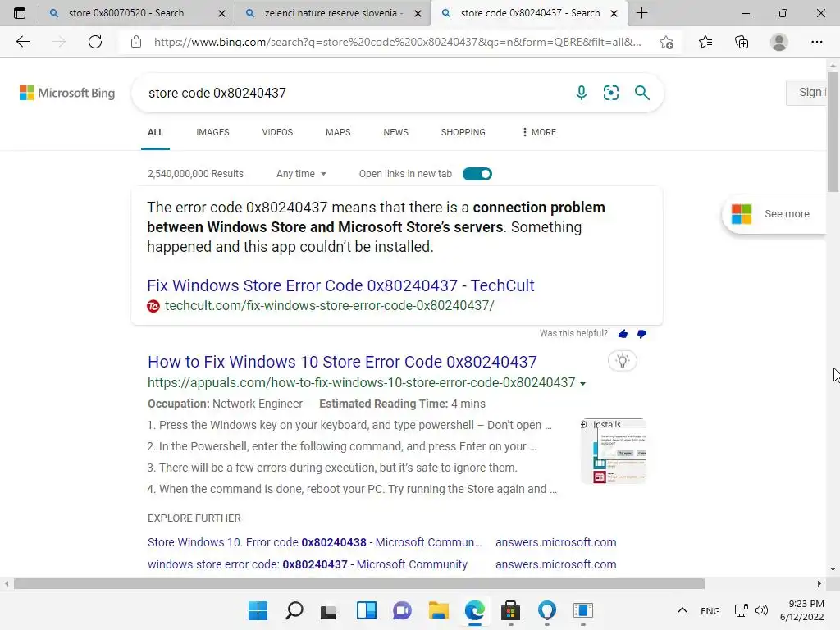Click the lightbulb insights icon
The height and width of the screenshot is (630, 840).
pyautogui.click(x=623, y=361)
